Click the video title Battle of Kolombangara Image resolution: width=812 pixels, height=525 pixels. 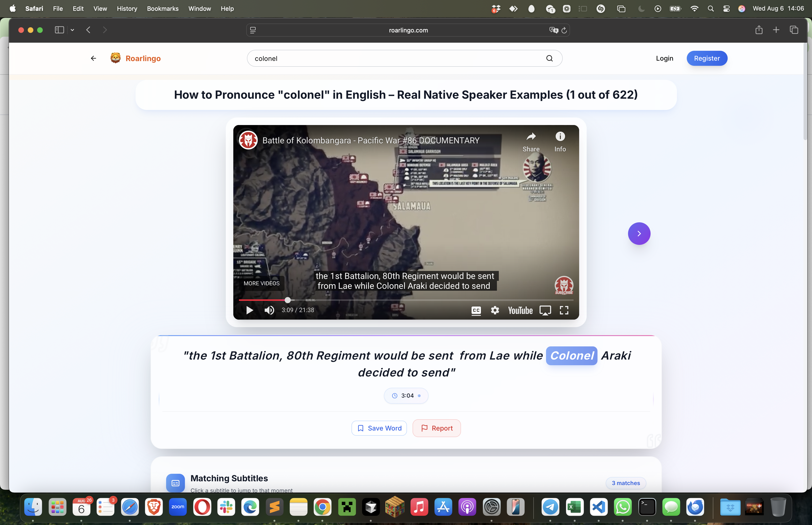pos(371,141)
